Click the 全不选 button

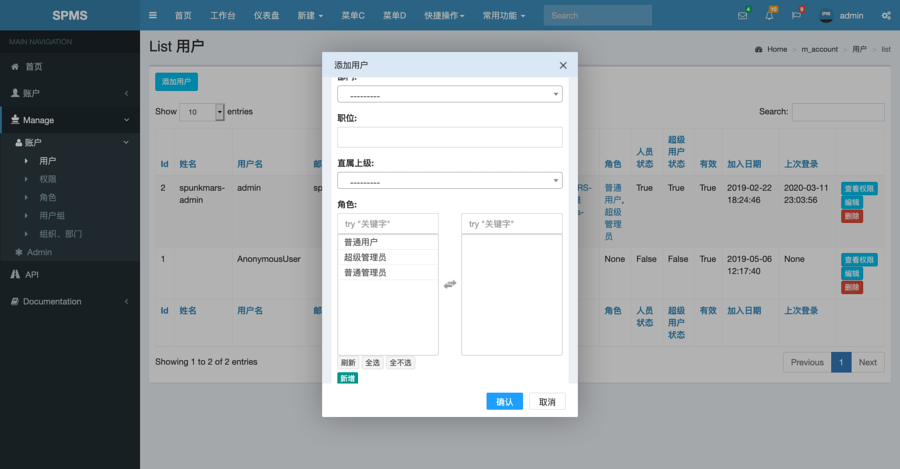[400, 363]
